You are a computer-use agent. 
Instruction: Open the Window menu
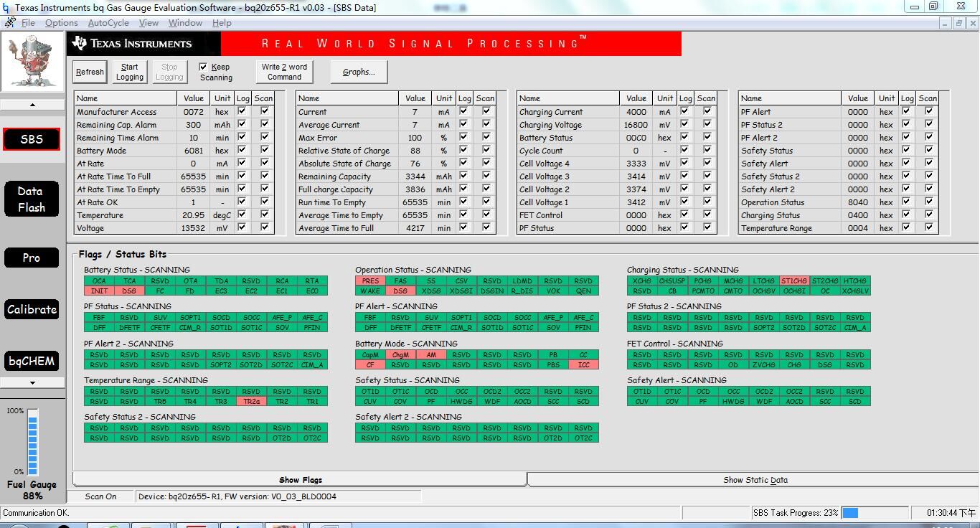tap(185, 23)
